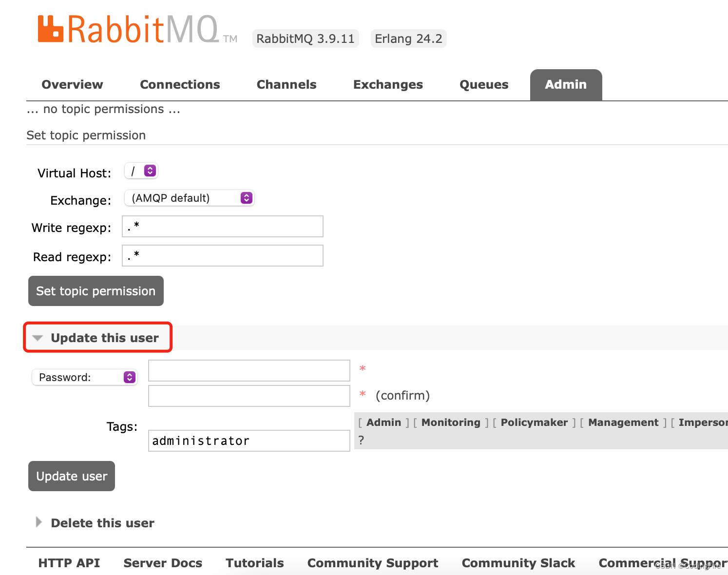Open the Exchange dropdown showing AMQP default
This screenshot has width=728, height=575.
click(x=190, y=198)
